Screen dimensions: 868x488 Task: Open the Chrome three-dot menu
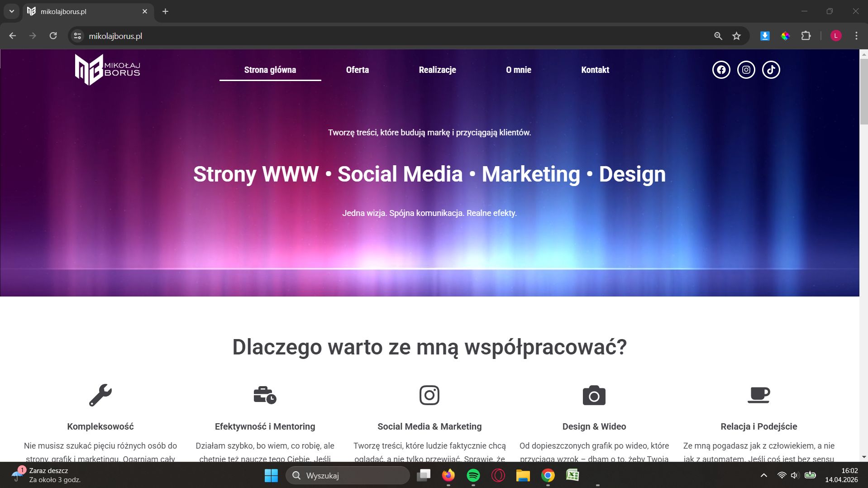856,36
